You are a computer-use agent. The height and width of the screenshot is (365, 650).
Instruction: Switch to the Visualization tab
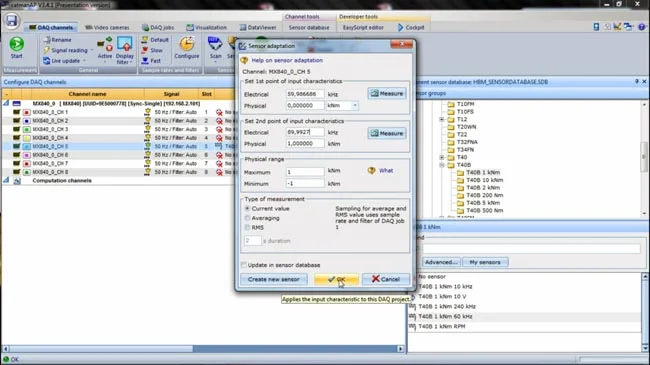[x=206, y=27]
